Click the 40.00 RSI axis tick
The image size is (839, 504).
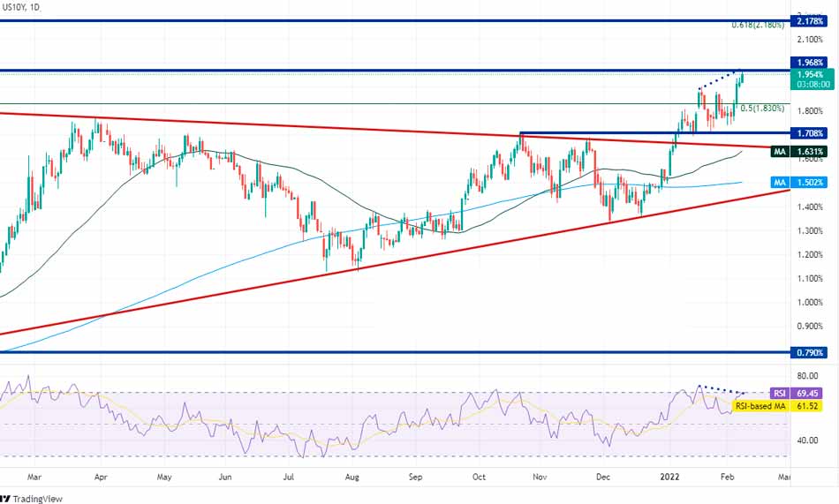(806, 440)
